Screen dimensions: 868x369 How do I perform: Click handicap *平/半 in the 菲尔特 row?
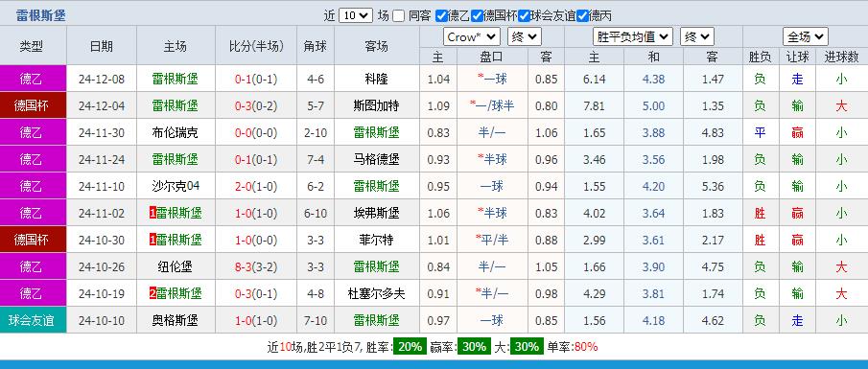(492, 240)
